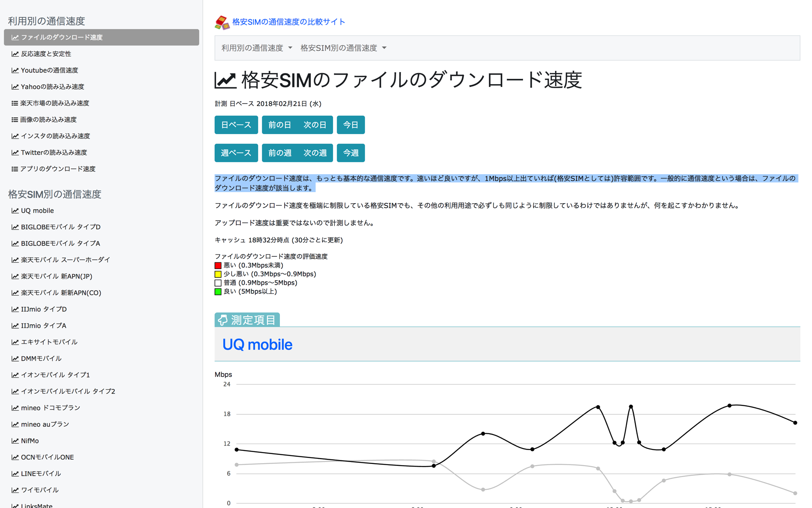Click chart icon beside IIJmio タイプD
This screenshot has width=812, height=508.
click(15, 309)
